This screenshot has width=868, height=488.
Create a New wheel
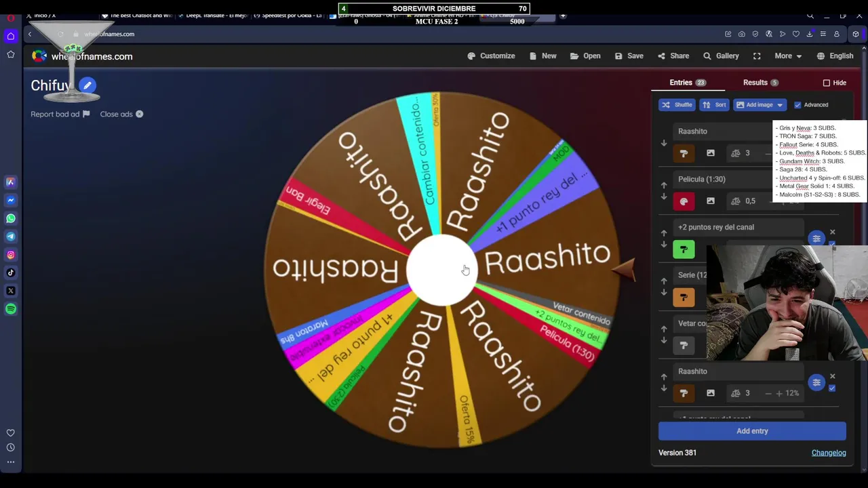coord(542,56)
